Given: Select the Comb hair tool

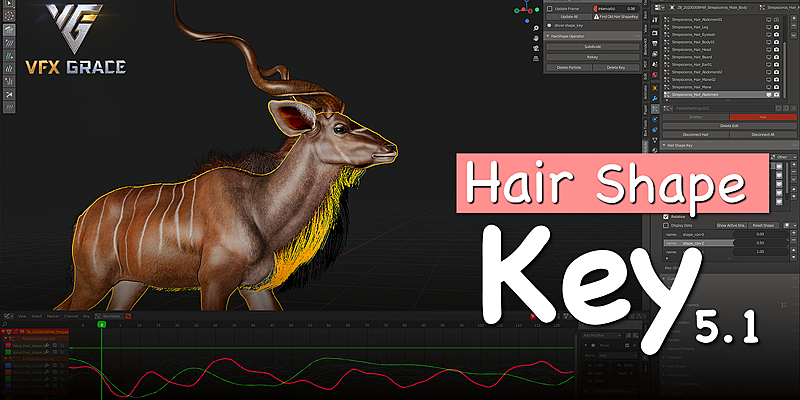Looking at the screenshot, I should point(9,29).
